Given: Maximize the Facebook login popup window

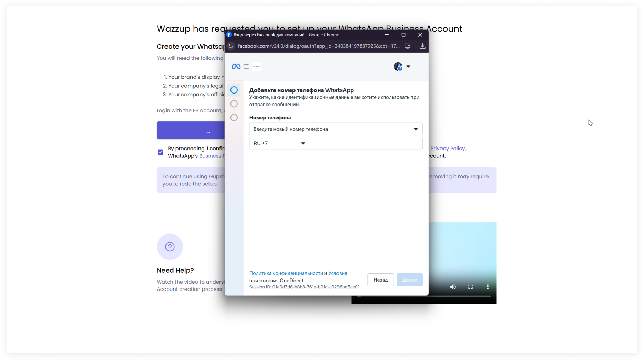Looking at the screenshot, I should [x=404, y=35].
